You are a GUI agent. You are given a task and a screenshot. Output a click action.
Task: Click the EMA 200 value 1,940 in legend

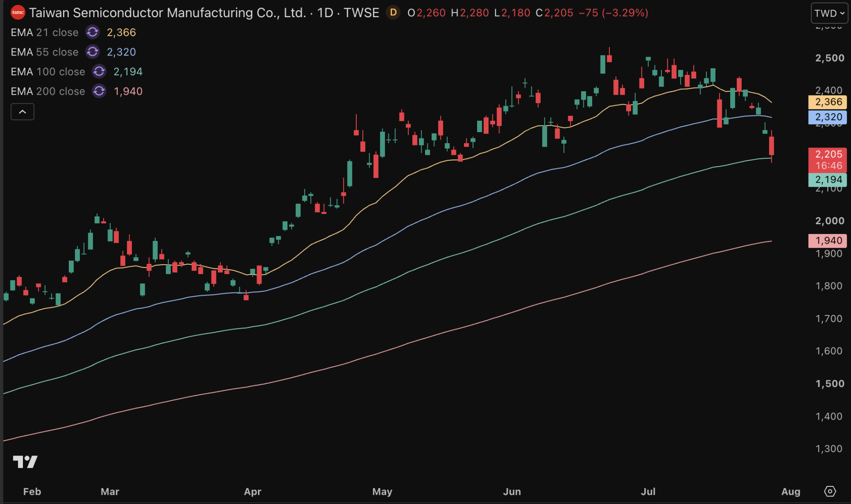pos(128,91)
